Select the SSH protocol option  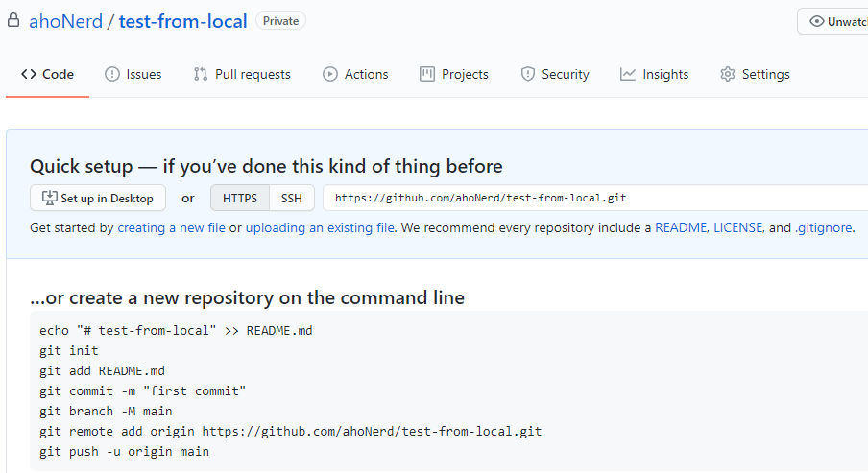point(292,198)
